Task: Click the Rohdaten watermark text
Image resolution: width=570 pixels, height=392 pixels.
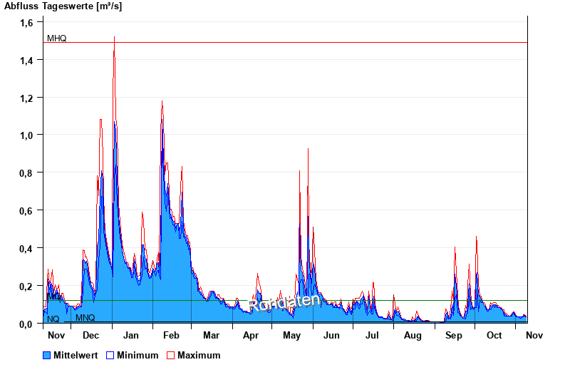Action: click(284, 302)
